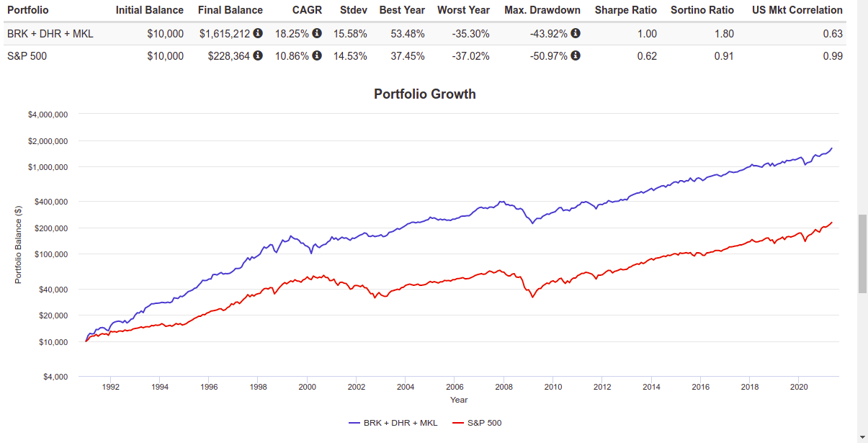Open info icon next to 18.25% CAGR

tap(316, 34)
